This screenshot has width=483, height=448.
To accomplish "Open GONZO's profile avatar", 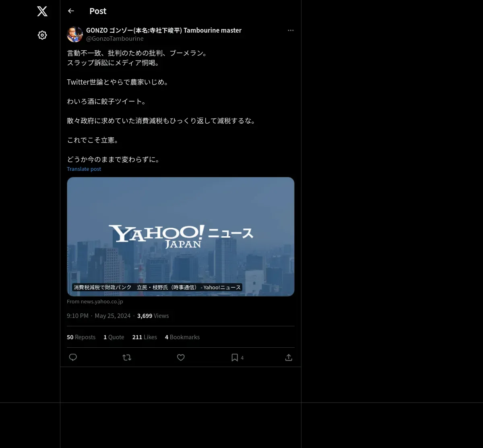I will click(x=75, y=34).
